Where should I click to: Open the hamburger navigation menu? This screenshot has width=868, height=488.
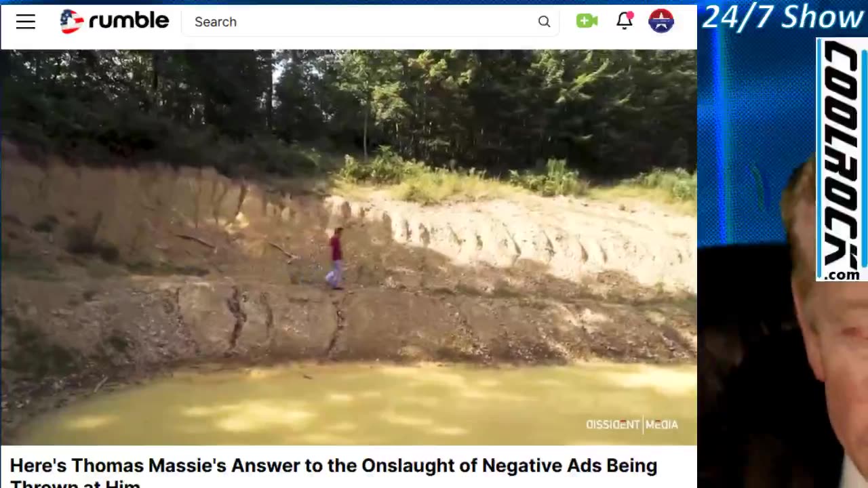(26, 22)
